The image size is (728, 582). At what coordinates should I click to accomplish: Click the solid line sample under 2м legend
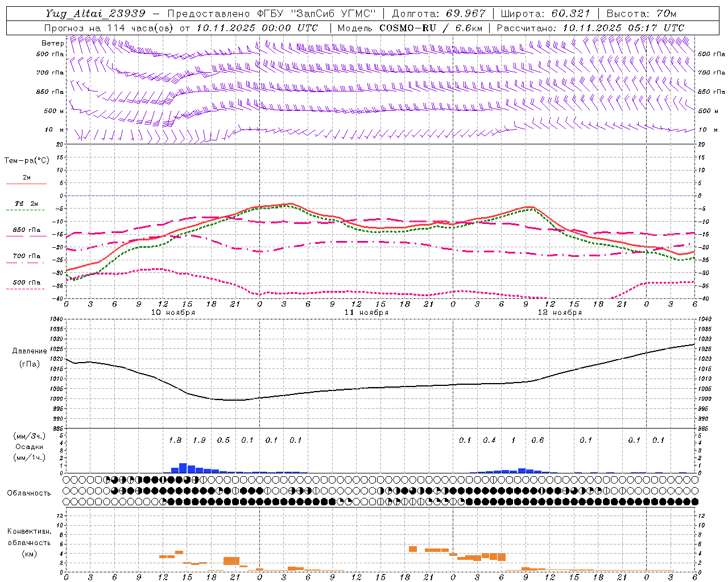26,184
